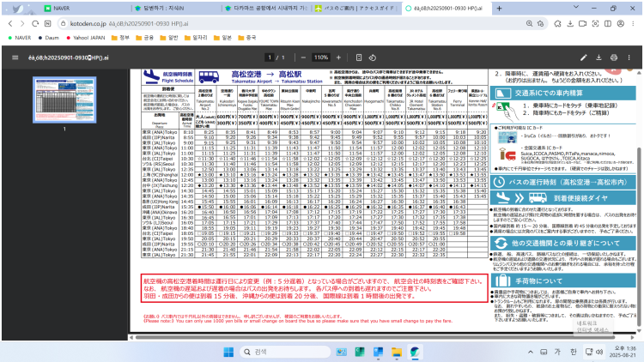The image size is (644, 362).
Task: Open the taskbar clock and date
Action: click(x=623, y=352)
